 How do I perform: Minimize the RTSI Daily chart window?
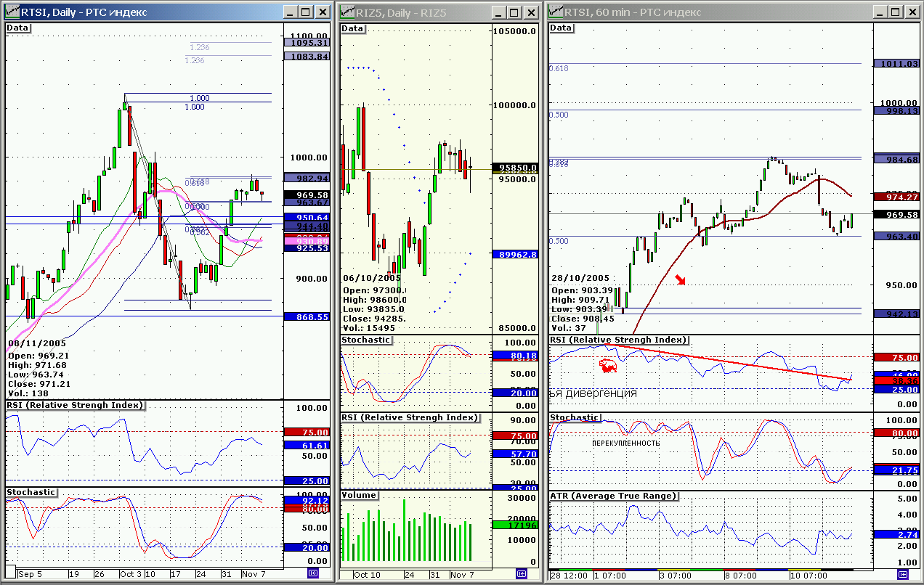(289, 12)
